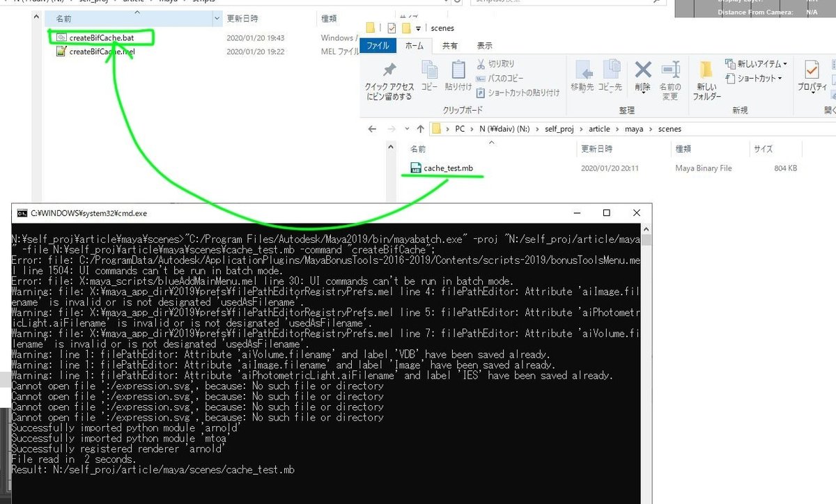The height and width of the screenshot is (504, 836).
Task: Open quick access toolbar customize dropdown
Action: pos(419,29)
